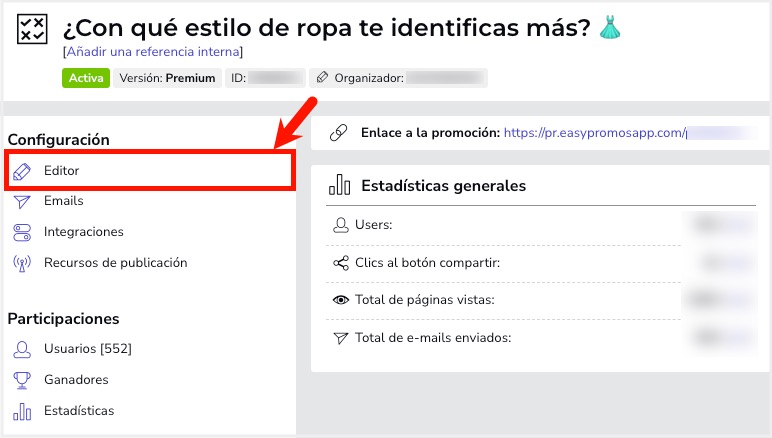
Task: Click the green Activa status badge
Action: (x=86, y=78)
